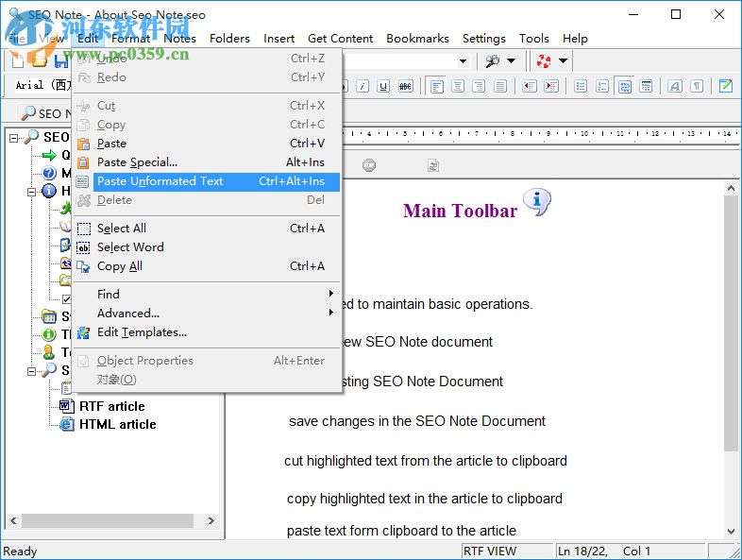The height and width of the screenshot is (560, 742).
Task: Choose Select Word in the Edit menu
Action: pos(208,247)
